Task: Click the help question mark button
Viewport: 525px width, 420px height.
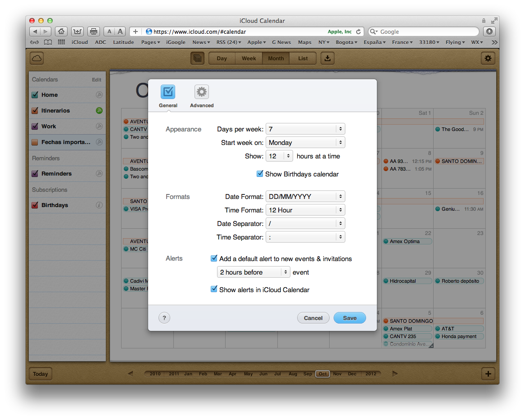Action: [x=164, y=318]
